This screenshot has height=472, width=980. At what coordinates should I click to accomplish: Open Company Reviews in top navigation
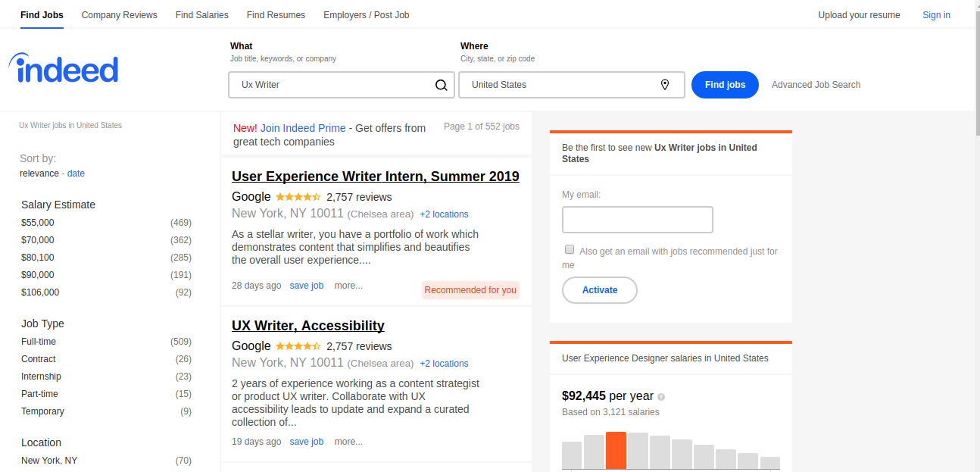(x=120, y=15)
